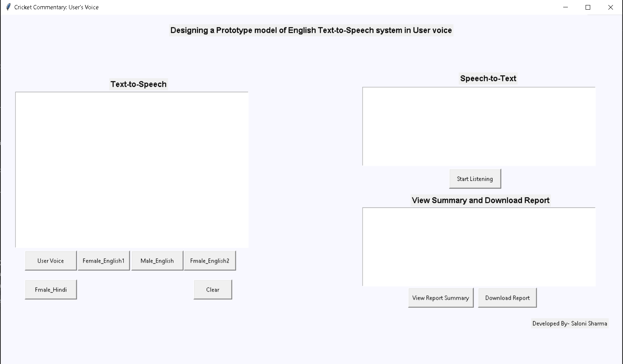Click the Speech-to-Text heading label
The width and height of the screenshot is (623, 364).
click(488, 78)
